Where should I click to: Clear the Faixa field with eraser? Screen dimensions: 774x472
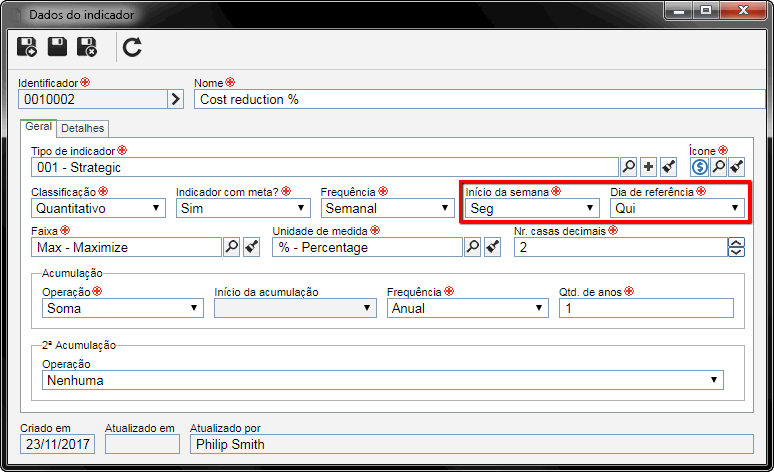251,247
